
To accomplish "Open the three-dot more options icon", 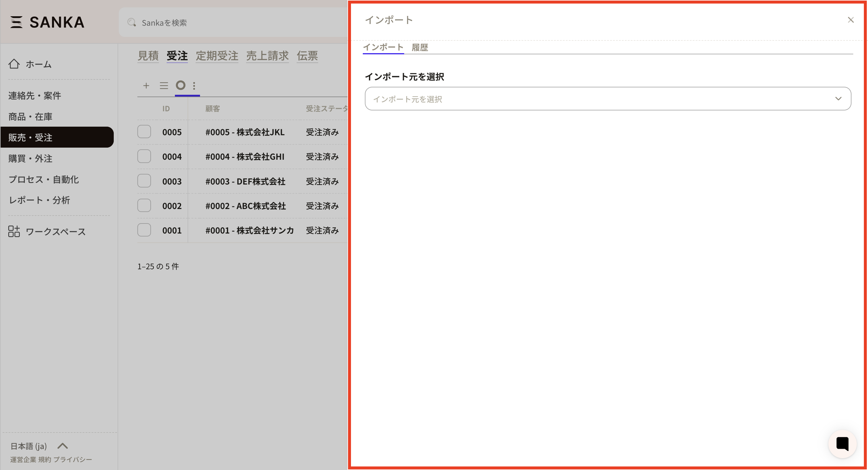I will (x=194, y=86).
